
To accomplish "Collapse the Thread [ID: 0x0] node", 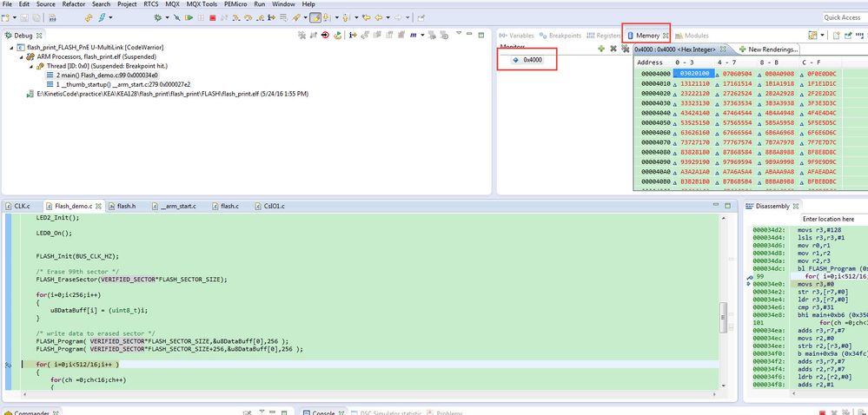I will tap(31, 66).
